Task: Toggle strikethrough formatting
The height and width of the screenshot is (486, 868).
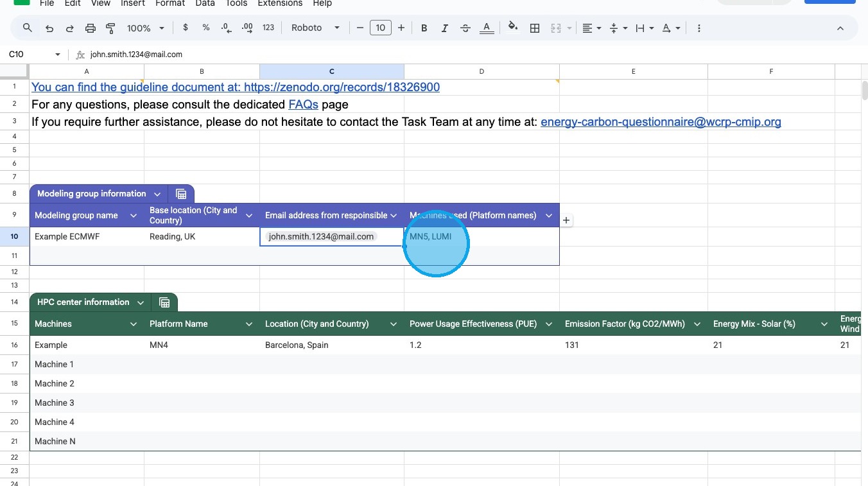Action: pyautogui.click(x=465, y=28)
